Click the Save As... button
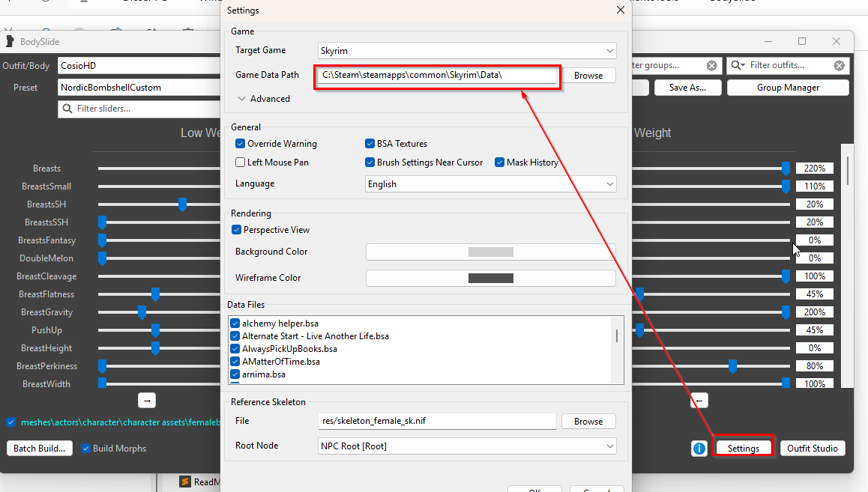 687,88
